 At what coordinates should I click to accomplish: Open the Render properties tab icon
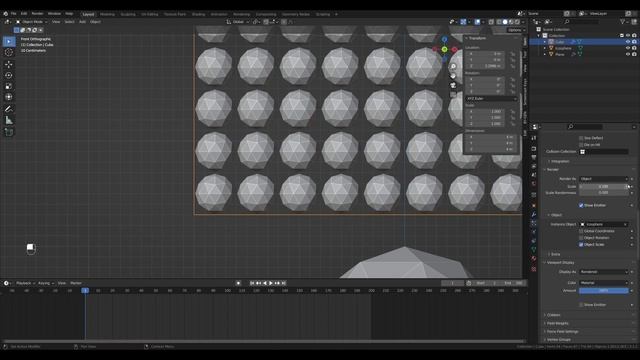pos(533,149)
